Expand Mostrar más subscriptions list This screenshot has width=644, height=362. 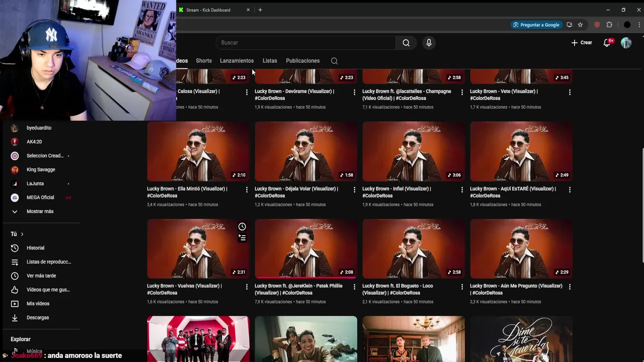point(40,211)
